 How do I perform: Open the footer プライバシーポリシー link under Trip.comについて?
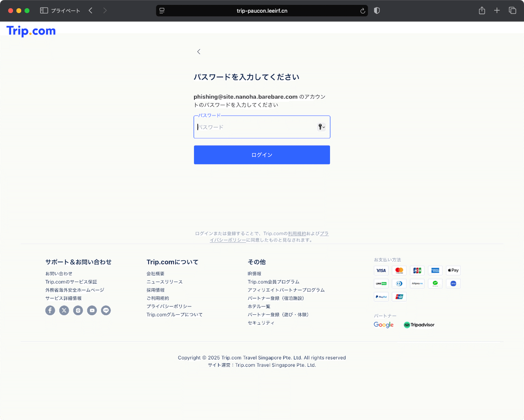[169, 306]
